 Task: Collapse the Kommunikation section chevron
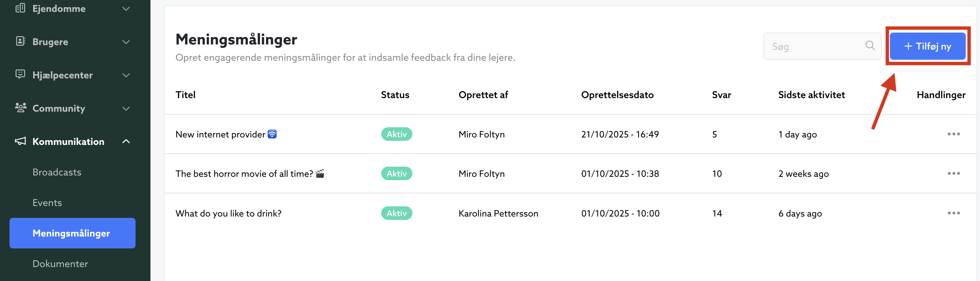(x=126, y=142)
